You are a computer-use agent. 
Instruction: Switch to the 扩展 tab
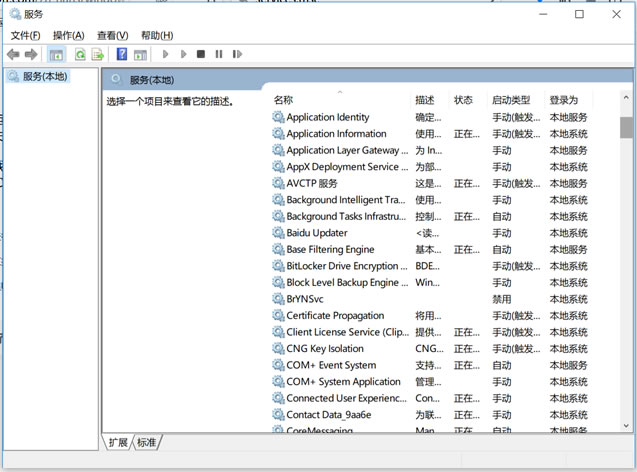point(118,442)
